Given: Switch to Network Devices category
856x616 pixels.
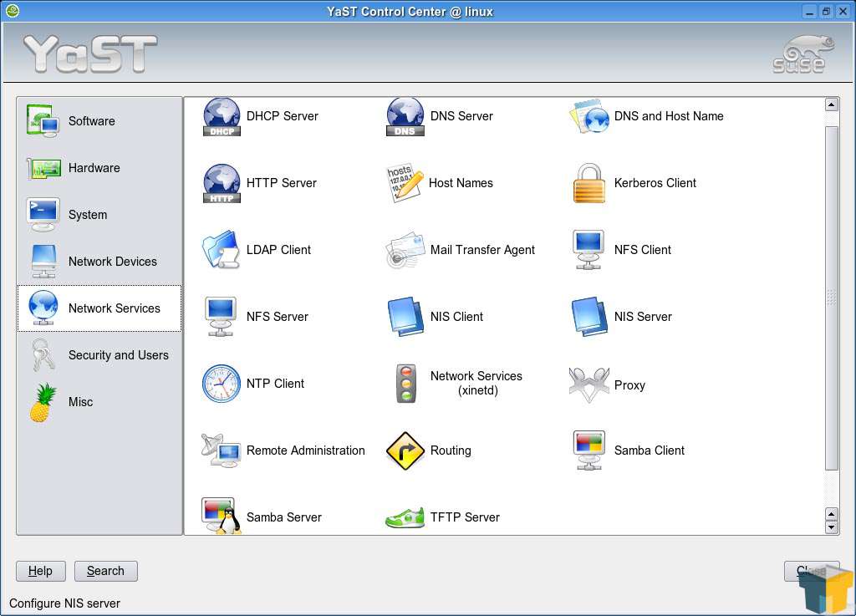Looking at the screenshot, I should 99,262.
